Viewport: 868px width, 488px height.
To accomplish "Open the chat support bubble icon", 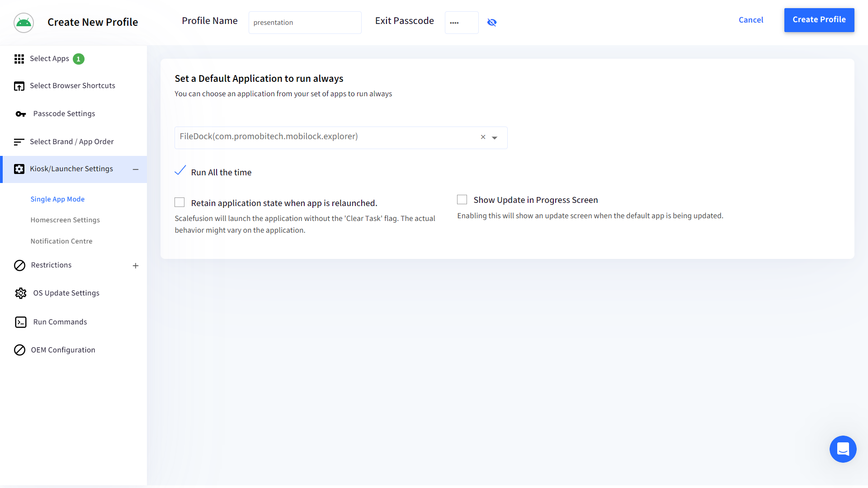I will [843, 449].
